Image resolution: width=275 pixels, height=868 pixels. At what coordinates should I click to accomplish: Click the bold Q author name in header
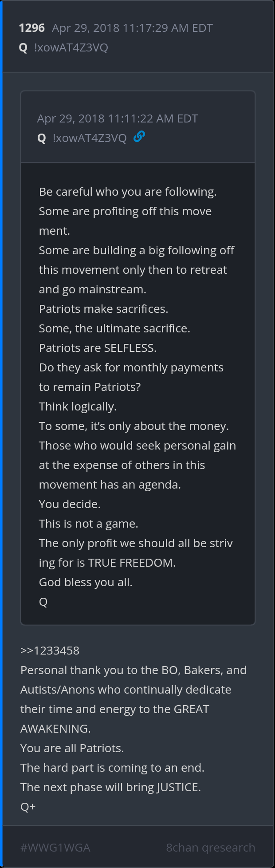[24, 48]
